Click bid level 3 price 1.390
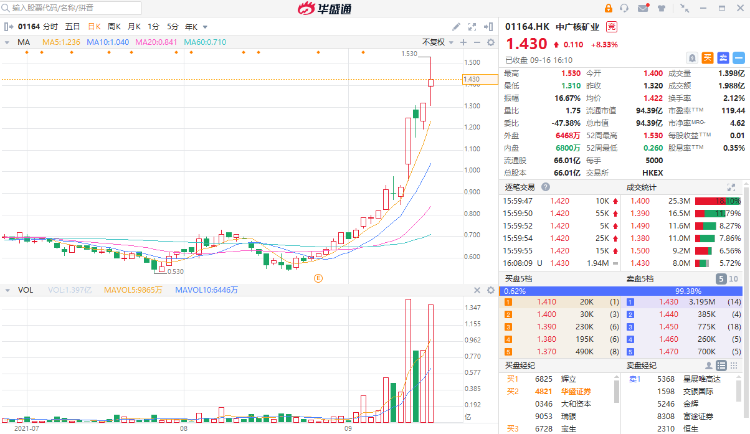This screenshot has width=750, height=434. click(546, 327)
